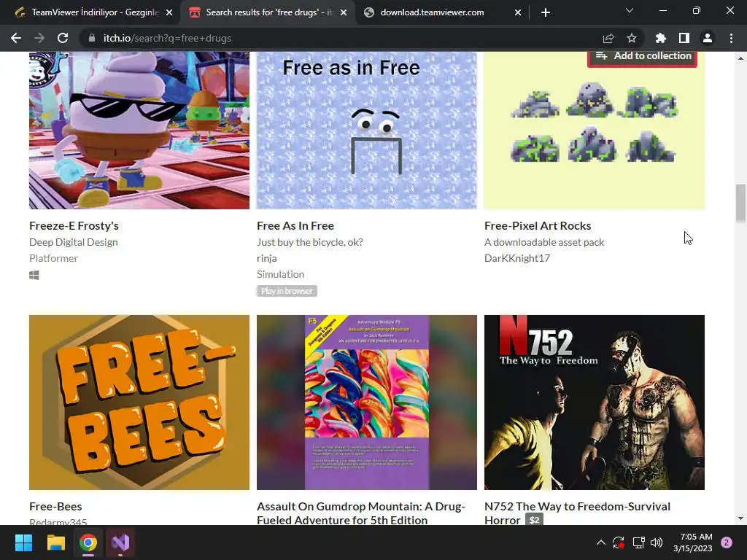Close the TeamViewer İndiriliyor tab
747x560 pixels.
pyautogui.click(x=169, y=12)
